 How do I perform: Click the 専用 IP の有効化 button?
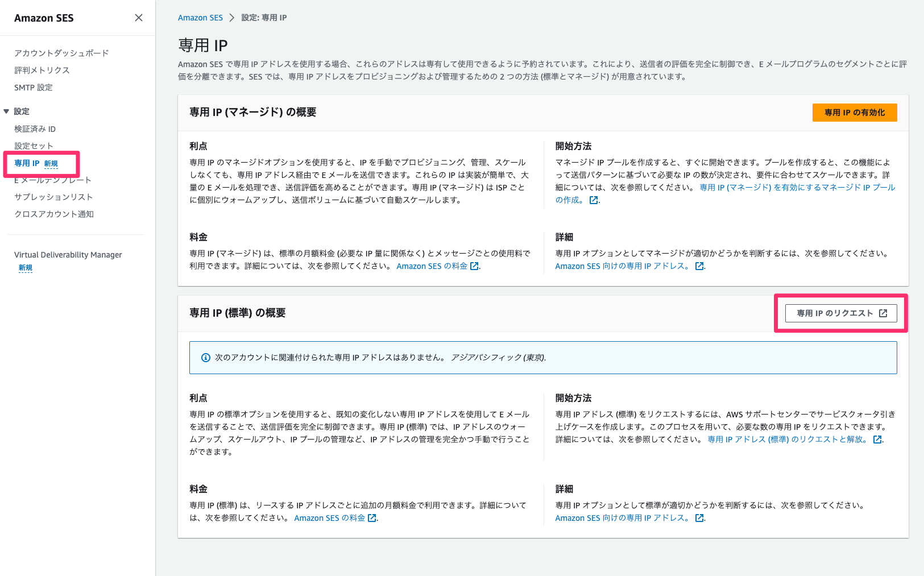click(x=855, y=113)
